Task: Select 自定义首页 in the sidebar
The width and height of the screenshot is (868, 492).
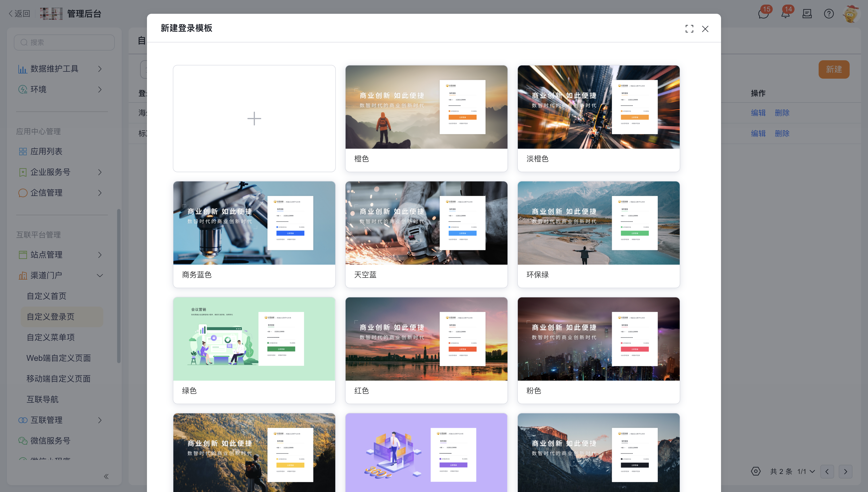Action: tap(46, 296)
